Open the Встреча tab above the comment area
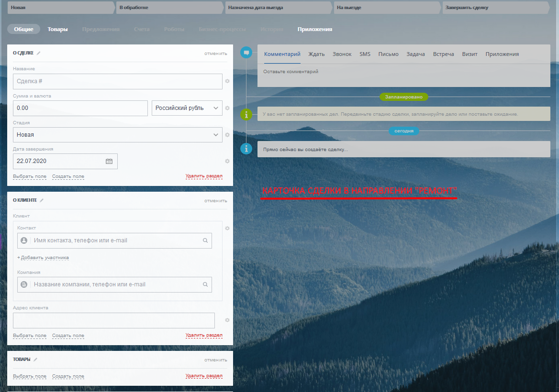559x392 pixels. [x=443, y=54]
